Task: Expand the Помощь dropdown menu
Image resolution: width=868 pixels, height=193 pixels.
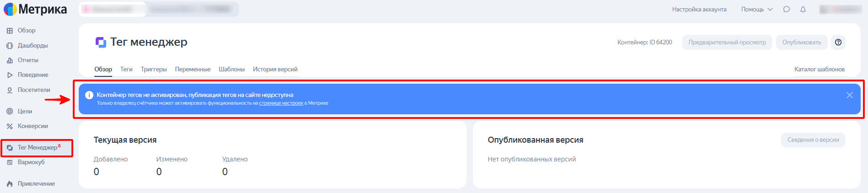Action: coord(757,10)
